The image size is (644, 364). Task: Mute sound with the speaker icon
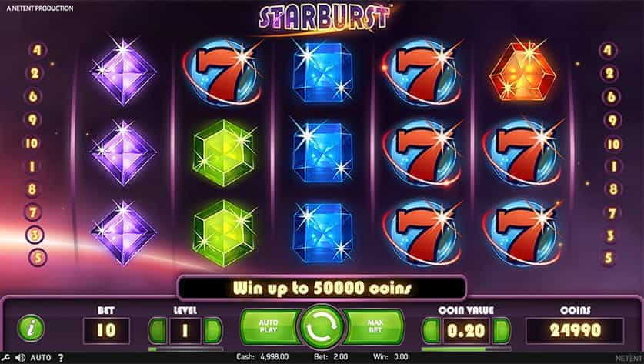point(20,357)
